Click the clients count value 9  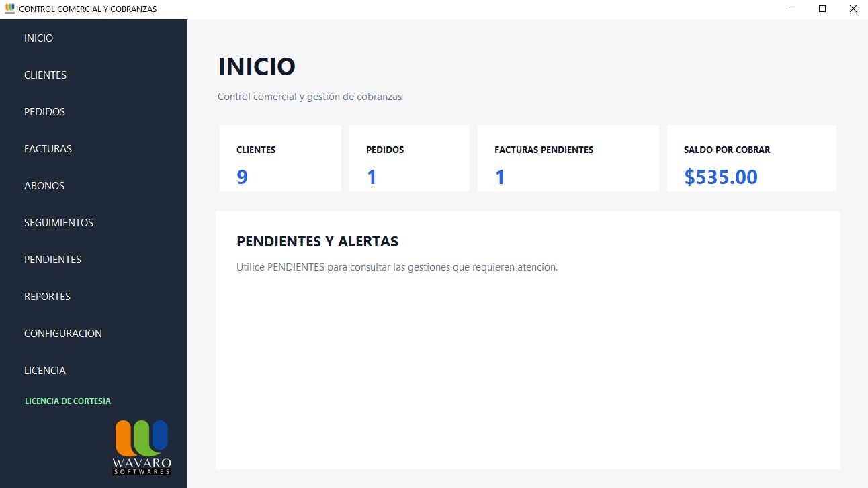tap(242, 177)
